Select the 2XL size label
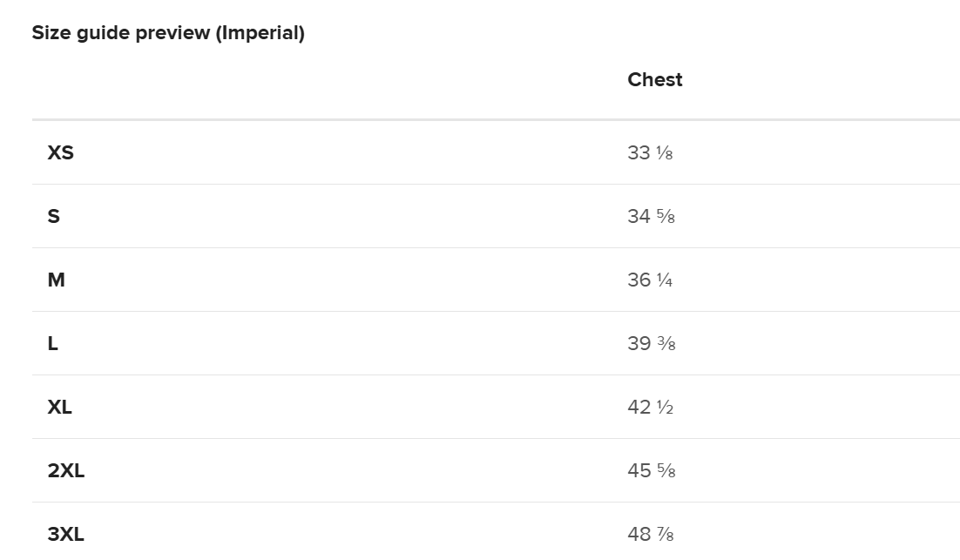 pos(65,471)
